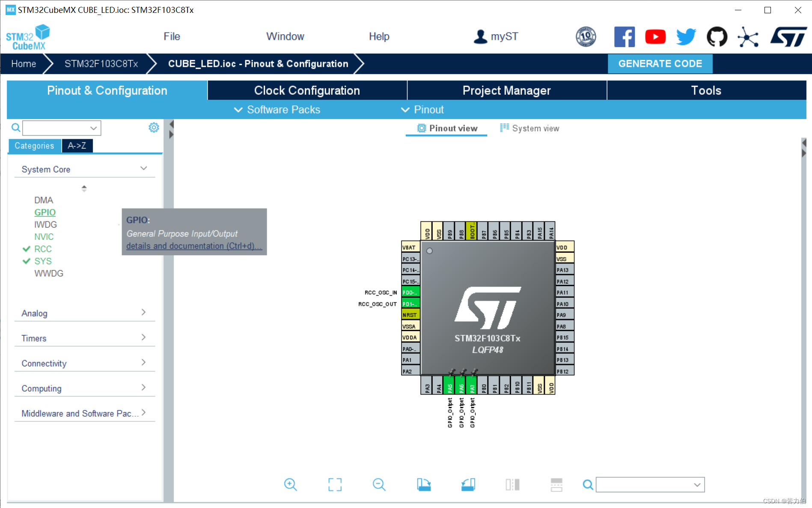Switch to System view

pos(529,128)
